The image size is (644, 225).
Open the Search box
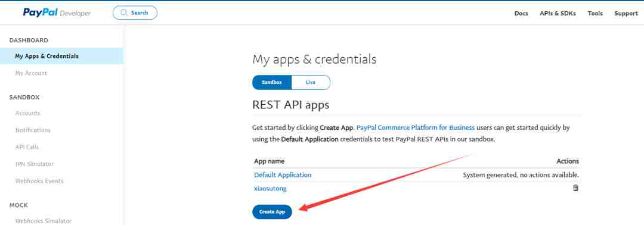point(135,12)
